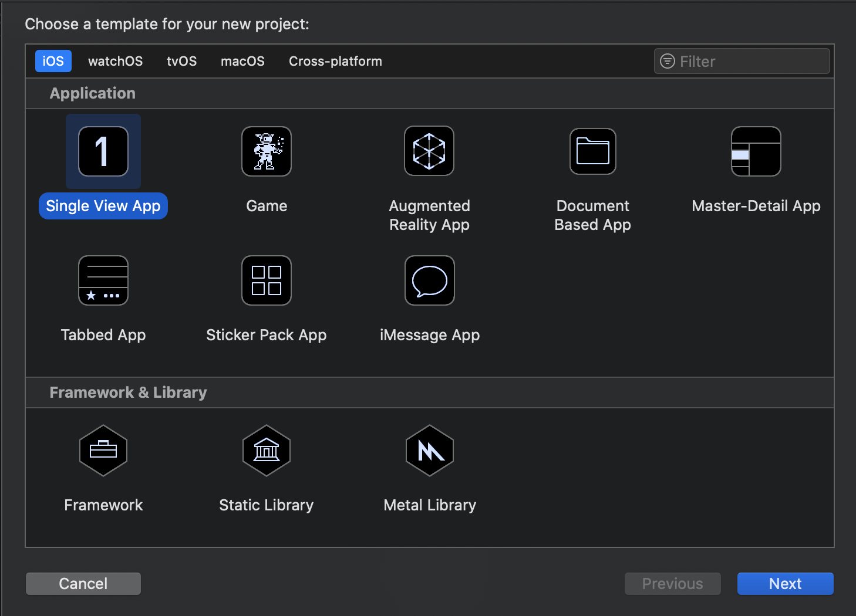Image resolution: width=856 pixels, height=616 pixels.
Task: Select the Tabbed App template icon
Action: pos(103,280)
